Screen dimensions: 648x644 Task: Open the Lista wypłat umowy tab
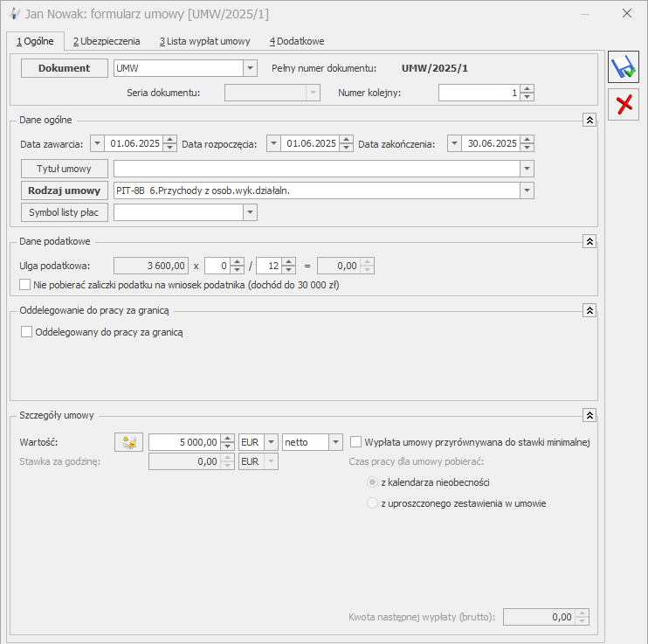coord(205,41)
